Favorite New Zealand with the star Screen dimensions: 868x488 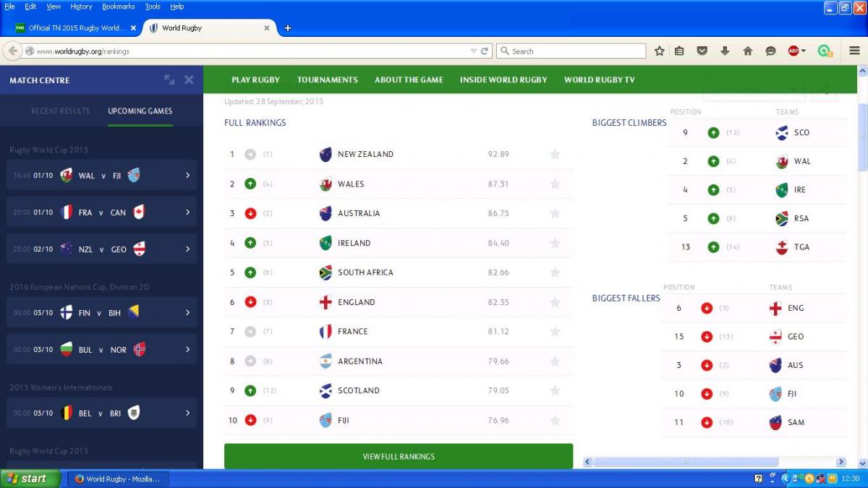[x=555, y=154]
